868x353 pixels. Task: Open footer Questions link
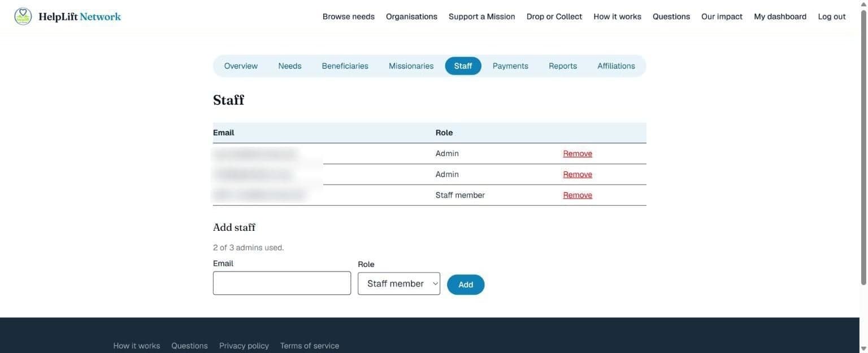point(189,346)
